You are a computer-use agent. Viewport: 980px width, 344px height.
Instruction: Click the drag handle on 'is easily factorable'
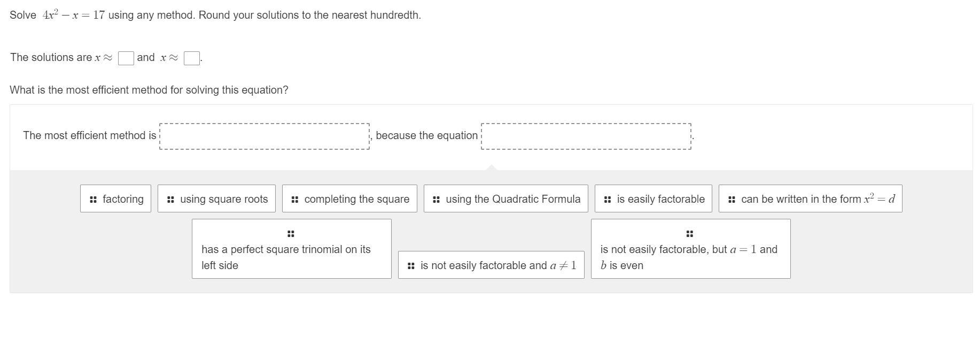point(608,200)
